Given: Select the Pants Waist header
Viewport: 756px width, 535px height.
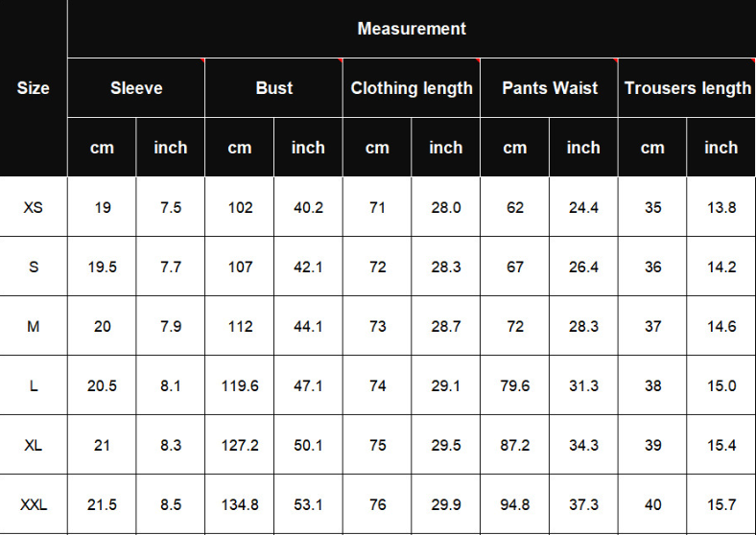Looking at the screenshot, I should click(549, 87).
